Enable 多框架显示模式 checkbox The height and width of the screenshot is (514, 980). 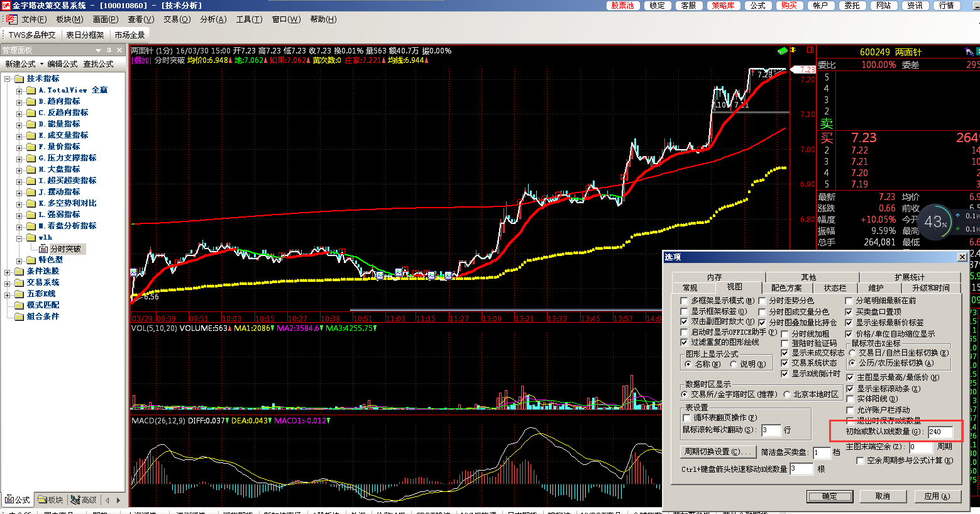[x=685, y=301]
